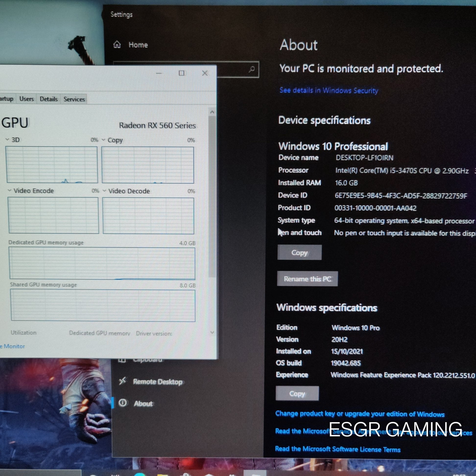
Task: Click the Windows 10 Professional heading
Action: [333, 146]
